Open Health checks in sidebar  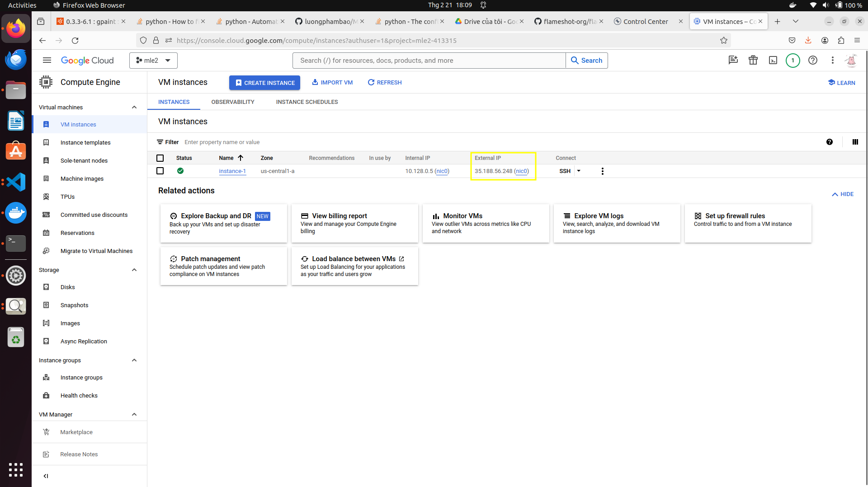point(79,396)
